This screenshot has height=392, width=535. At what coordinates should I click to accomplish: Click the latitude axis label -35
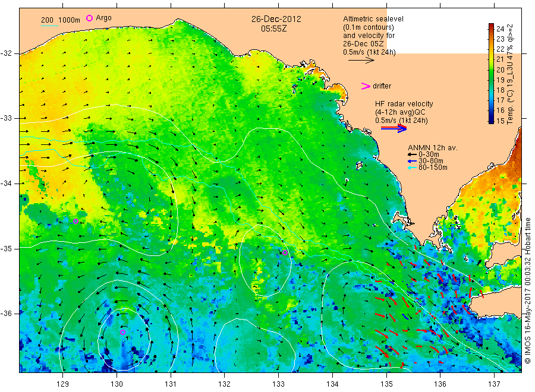[x=6, y=248]
